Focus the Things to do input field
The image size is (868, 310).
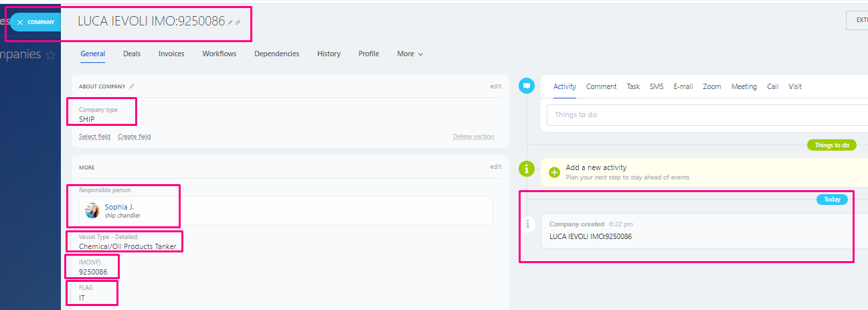coord(703,114)
